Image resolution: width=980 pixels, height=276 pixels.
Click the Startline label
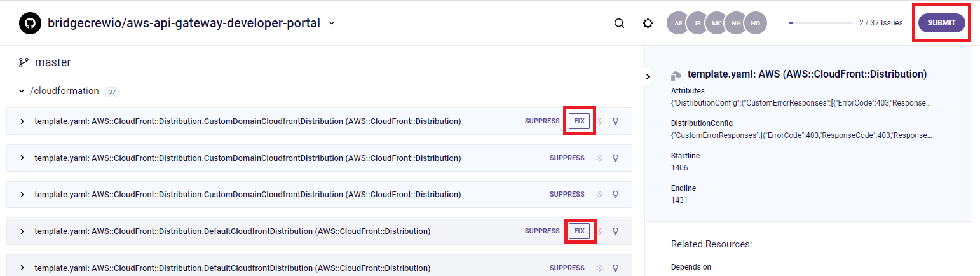685,156
